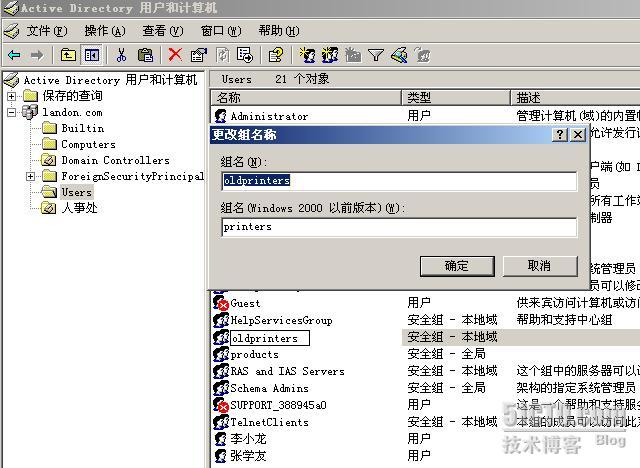Click the Administrator user icon

tap(221, 116)
